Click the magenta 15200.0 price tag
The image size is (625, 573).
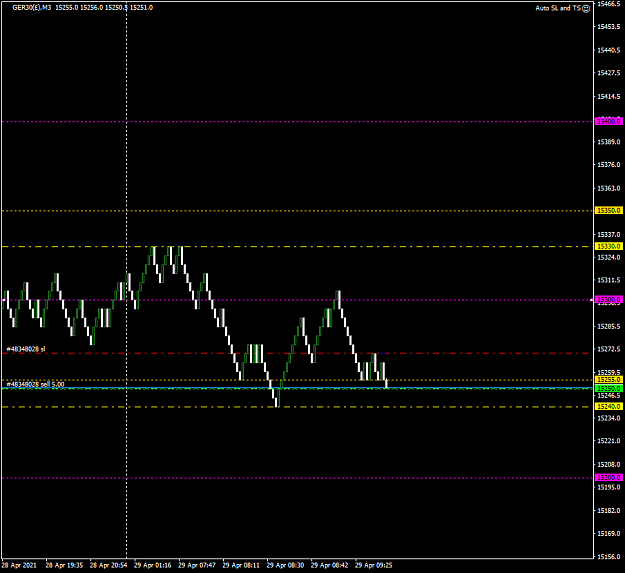coord(609,477)
